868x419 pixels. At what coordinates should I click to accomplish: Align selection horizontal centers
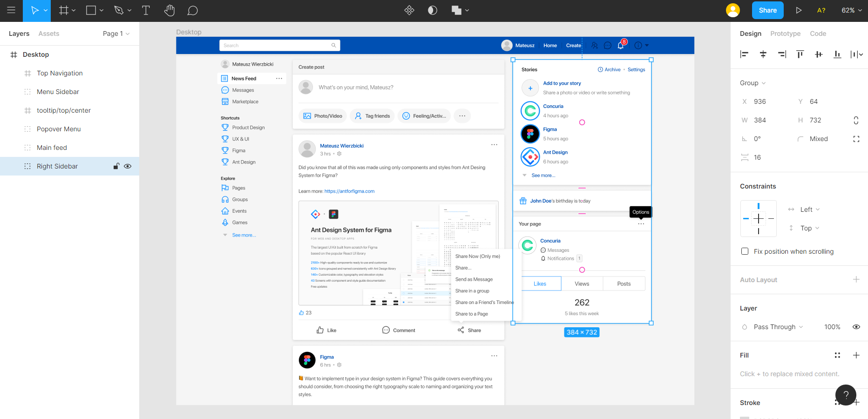coord(763,54)
